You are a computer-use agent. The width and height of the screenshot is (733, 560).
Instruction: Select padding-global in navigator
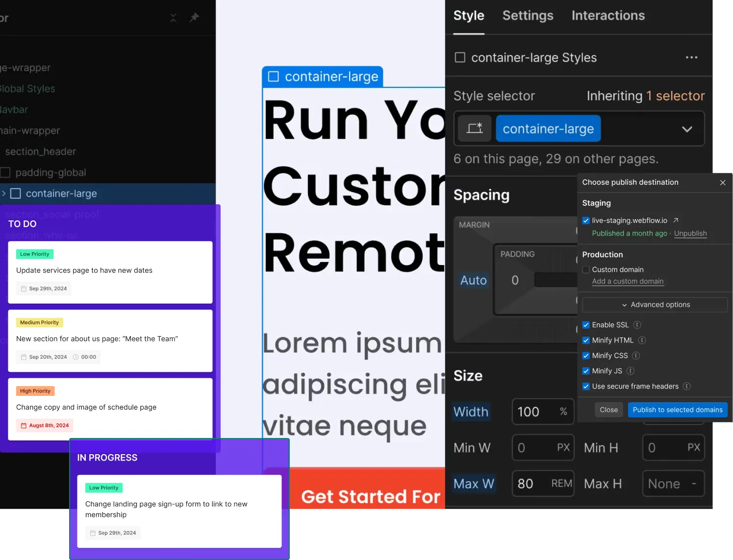(x=51, y=172)
